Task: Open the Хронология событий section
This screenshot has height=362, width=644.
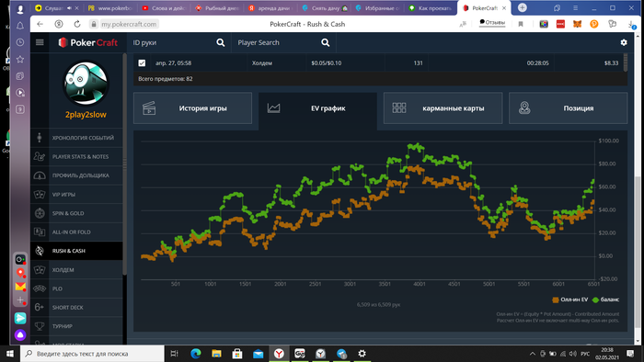Action: (x=76, y=138)
